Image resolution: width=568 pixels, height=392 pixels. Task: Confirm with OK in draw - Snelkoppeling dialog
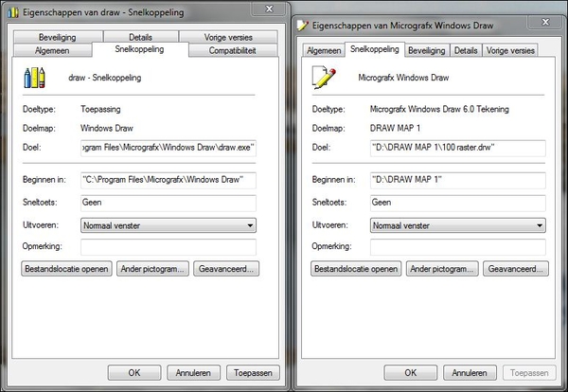134,373
